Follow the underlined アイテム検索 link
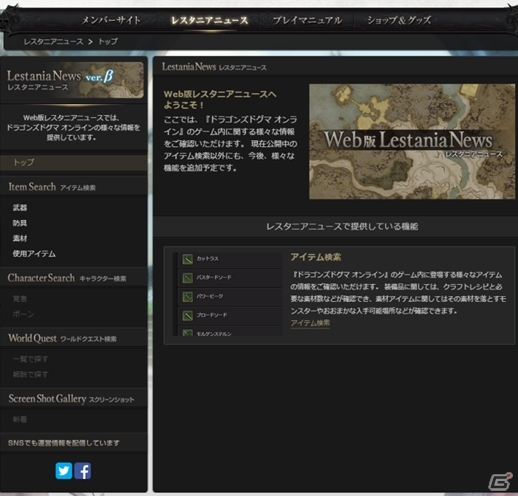Screen dimensions: 518x496 [310, 323]
